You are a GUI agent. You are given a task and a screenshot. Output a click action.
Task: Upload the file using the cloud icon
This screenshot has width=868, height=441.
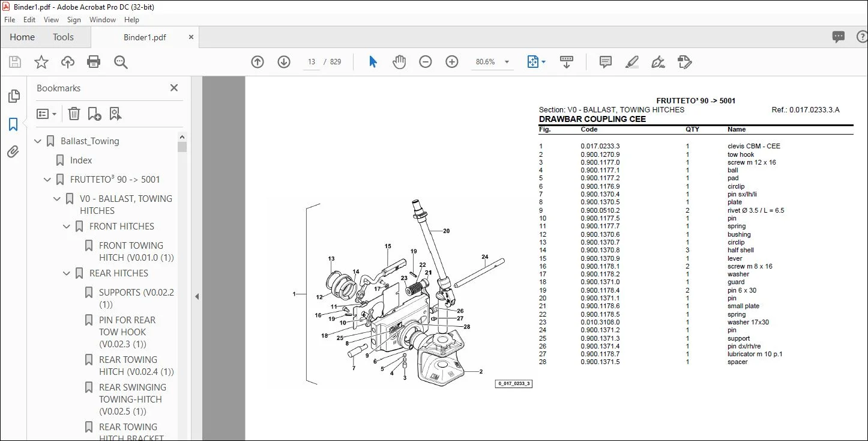coord(68,62)
